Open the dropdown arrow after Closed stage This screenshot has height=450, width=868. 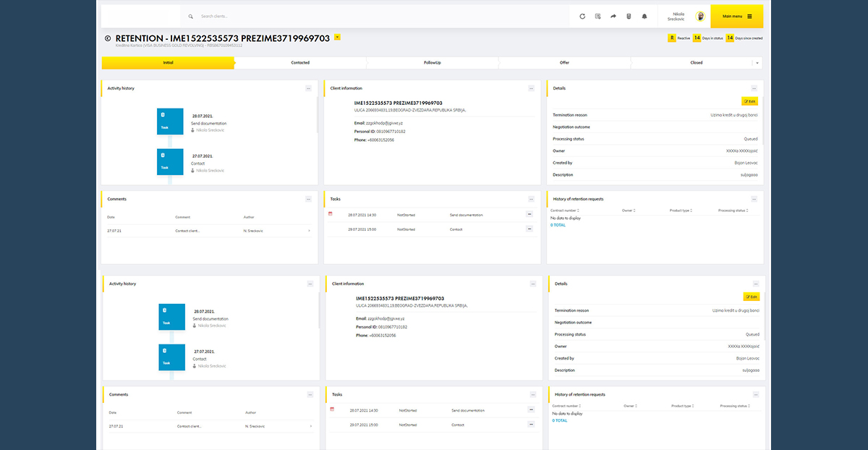757,63
